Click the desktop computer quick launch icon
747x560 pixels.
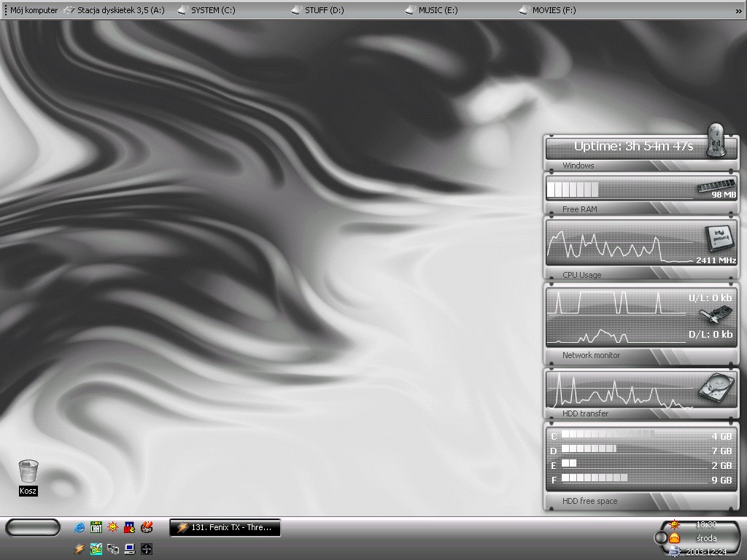[x=130, y=549]
